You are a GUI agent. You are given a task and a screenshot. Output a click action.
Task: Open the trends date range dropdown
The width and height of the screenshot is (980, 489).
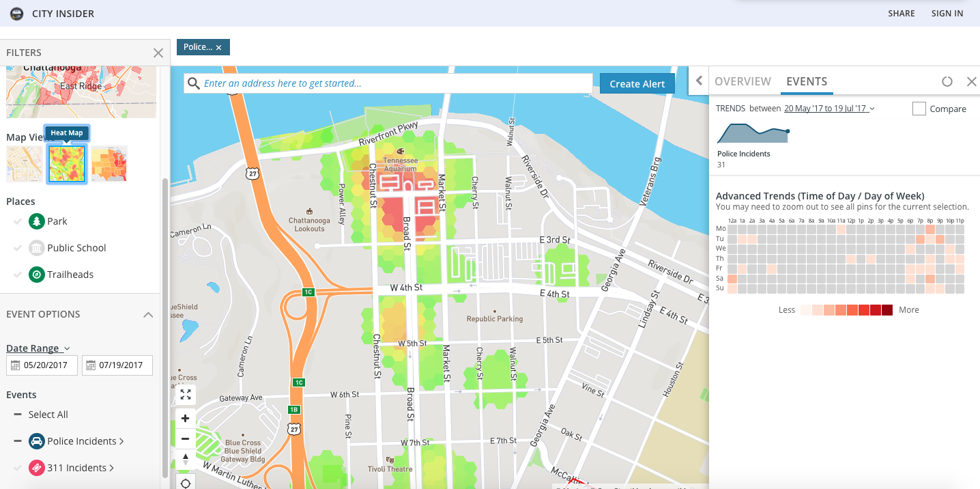[x=828, y=109]
